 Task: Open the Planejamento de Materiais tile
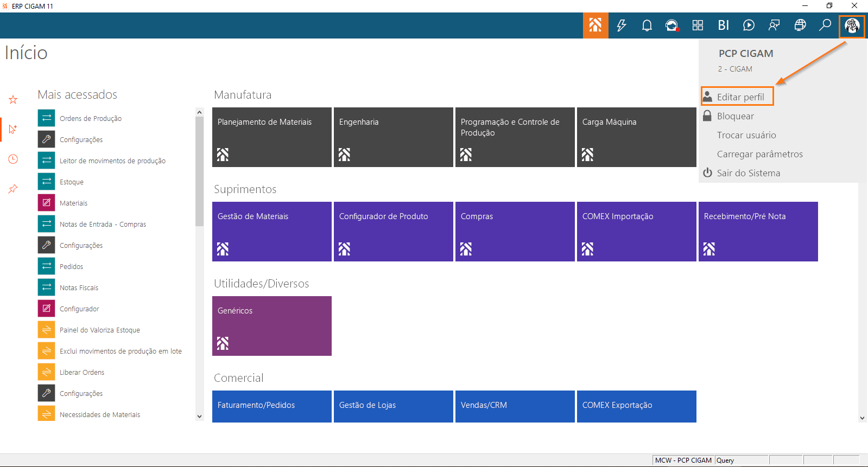click(271, 137)
